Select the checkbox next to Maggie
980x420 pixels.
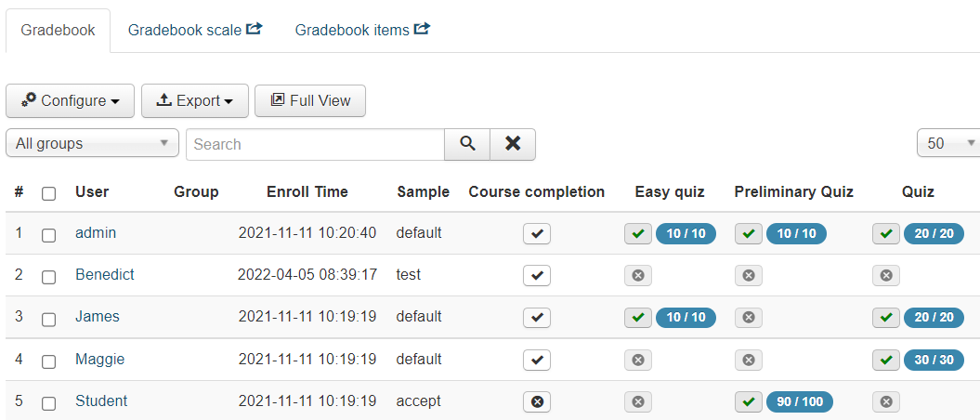[x=49, y=361]
